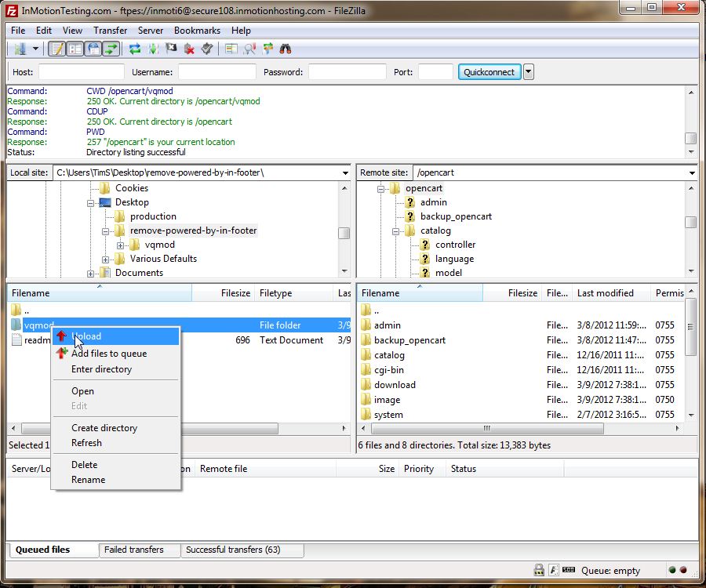Click the lock encryption status icon

point(539,570)
